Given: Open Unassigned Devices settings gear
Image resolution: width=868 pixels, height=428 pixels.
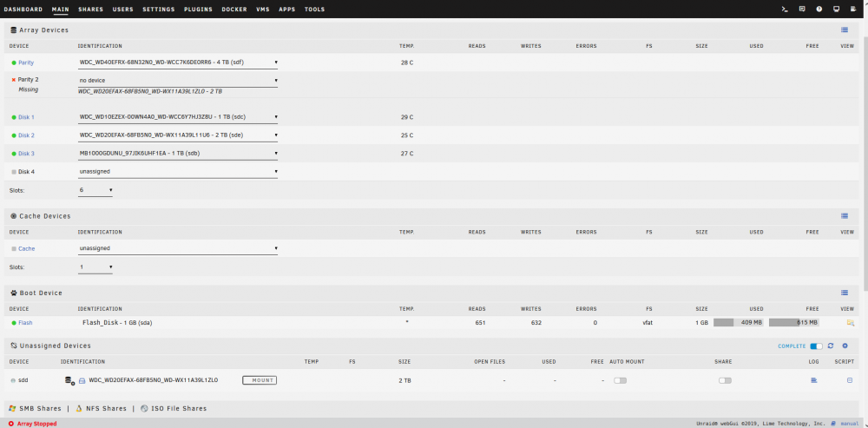Looking at the screenshot, I should coord(845,346).
